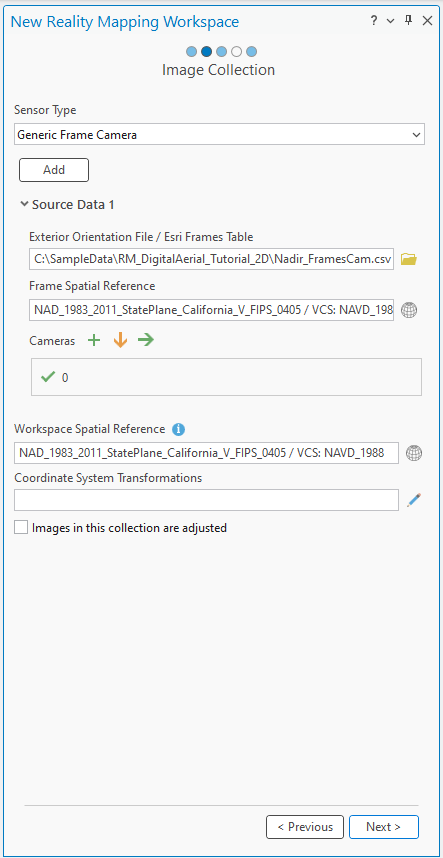The image size is (443, 858).
Task: Jump to the fourth wizard step dot
Action: click(x=236, y=52)
